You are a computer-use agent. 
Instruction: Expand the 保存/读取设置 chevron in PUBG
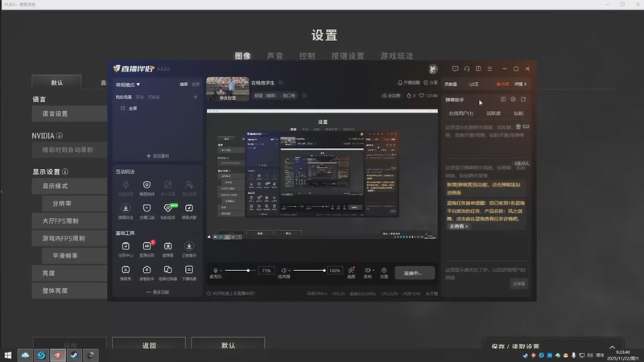point(612,347)
